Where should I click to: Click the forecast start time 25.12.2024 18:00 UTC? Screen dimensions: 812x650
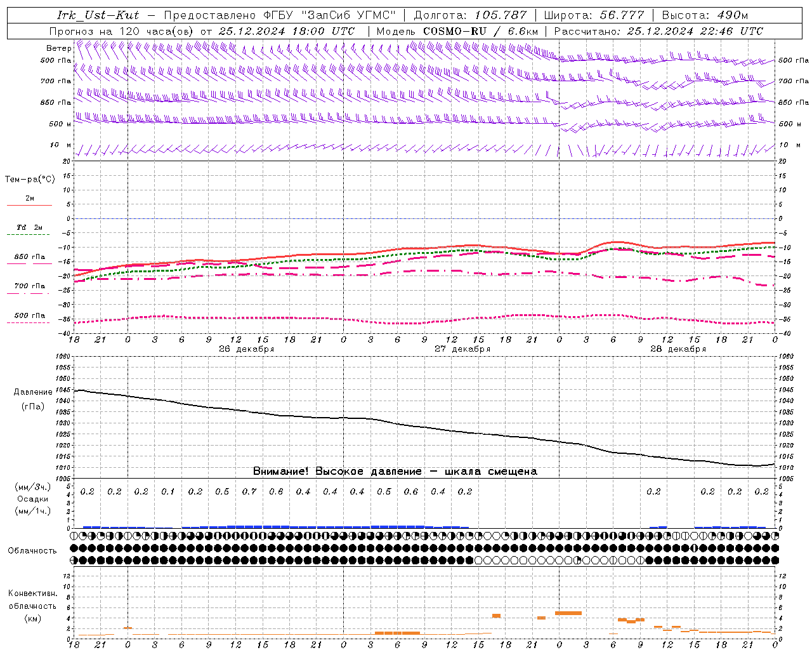click(286, 31)
